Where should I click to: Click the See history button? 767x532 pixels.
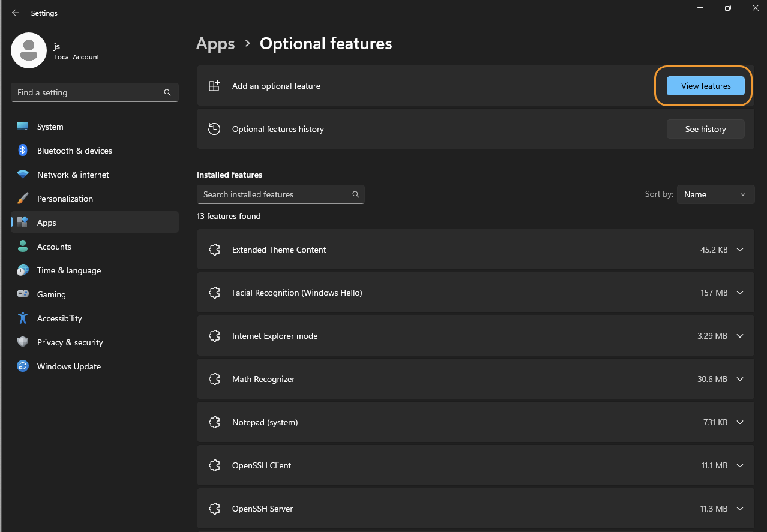tap(706, 129)
